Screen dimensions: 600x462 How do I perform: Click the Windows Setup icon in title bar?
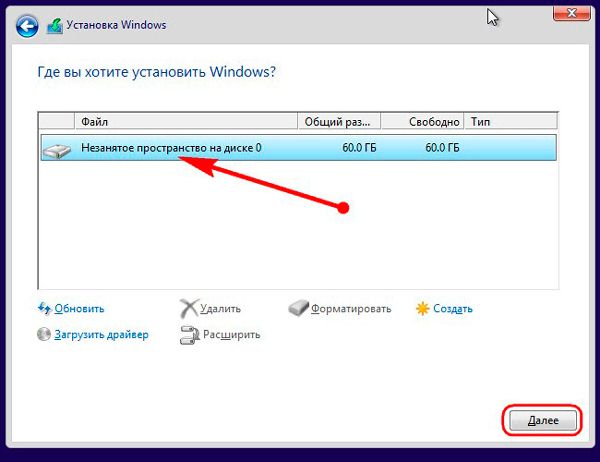pos(55,26)
